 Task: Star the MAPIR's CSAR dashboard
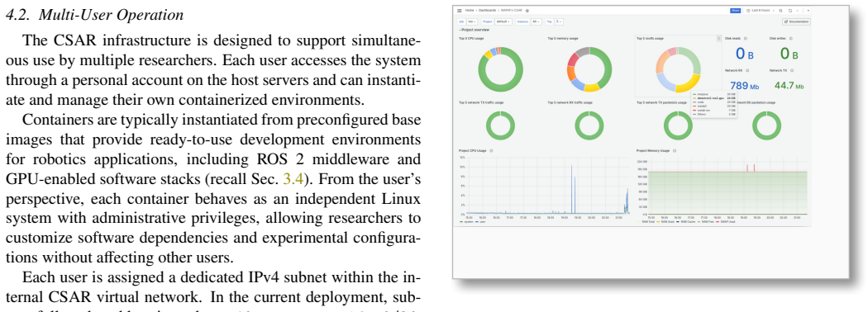point(527,11)
